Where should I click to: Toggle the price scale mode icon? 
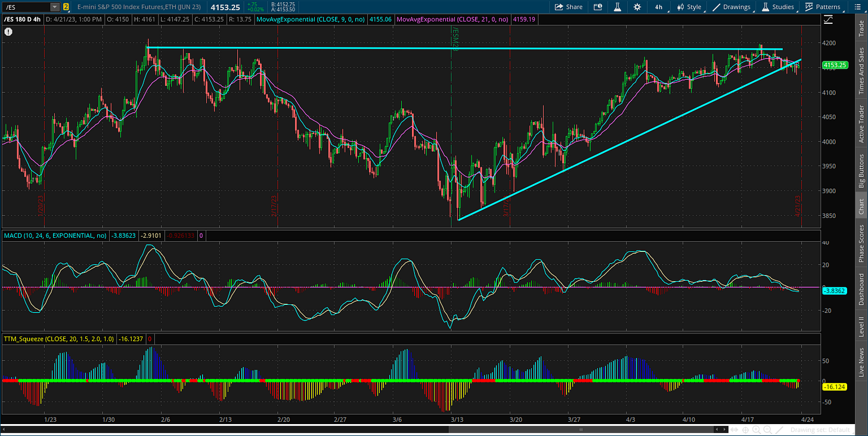coord(828,20)
